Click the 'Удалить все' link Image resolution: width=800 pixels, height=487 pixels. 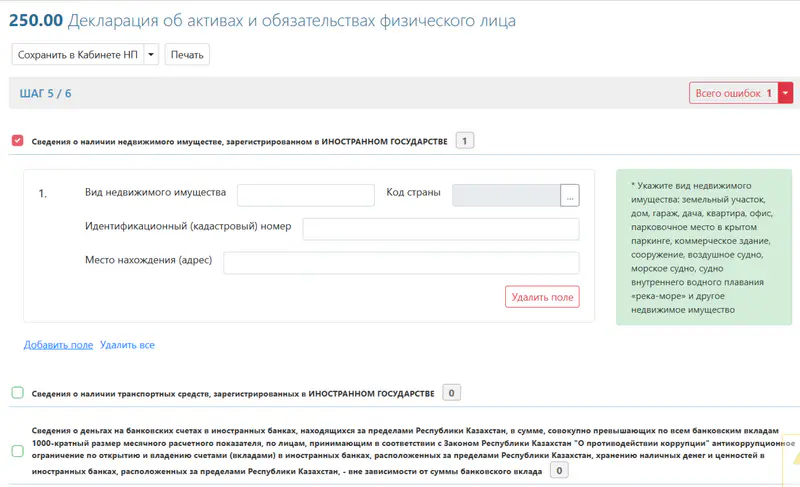point(127,345)
